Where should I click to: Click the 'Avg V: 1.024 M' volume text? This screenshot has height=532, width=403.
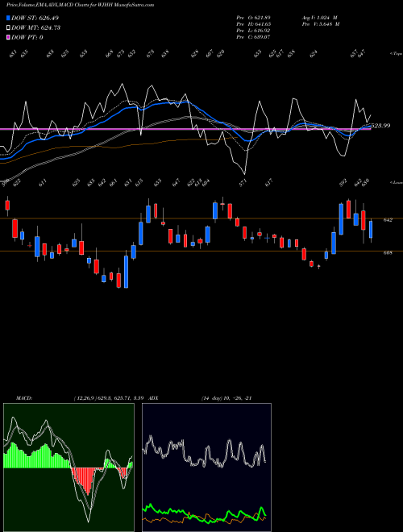[319, 17]
